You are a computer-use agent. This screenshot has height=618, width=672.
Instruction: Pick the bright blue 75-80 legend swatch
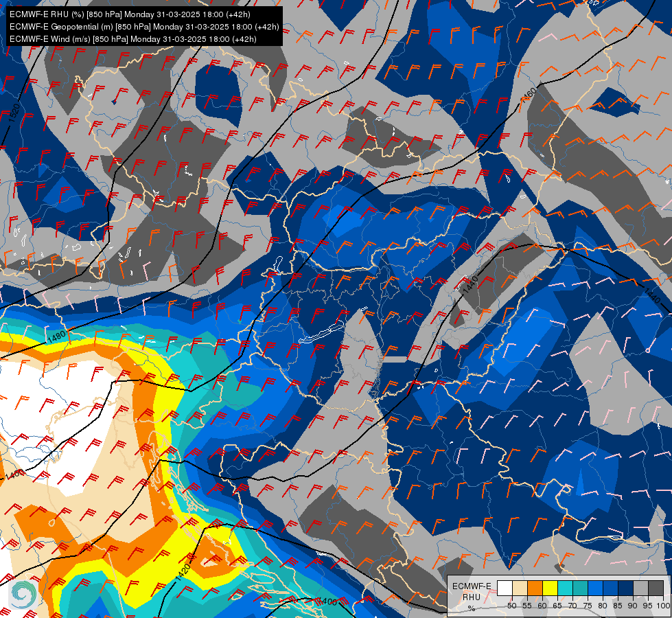coord(596,588)
